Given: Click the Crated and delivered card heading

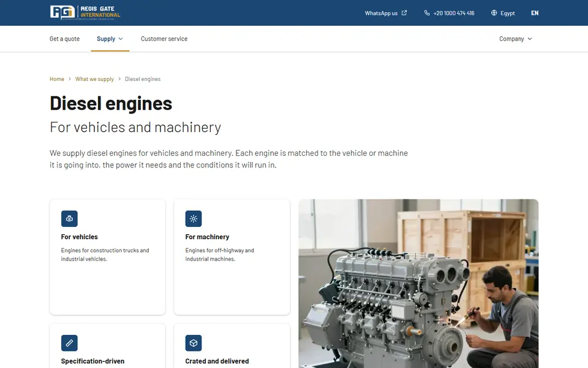Looking at the screenshot, I should tap(217, 361).
